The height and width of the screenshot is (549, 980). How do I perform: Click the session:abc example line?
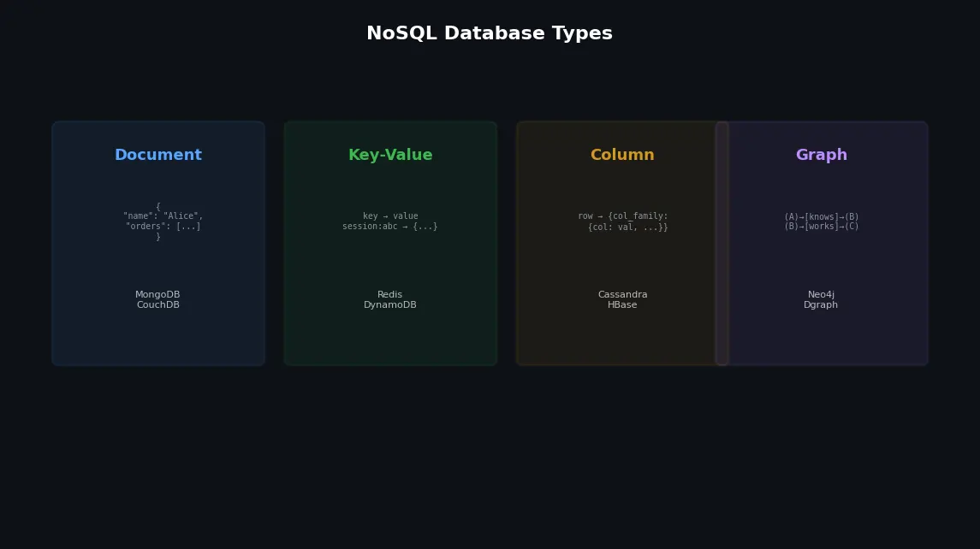[390, 226]
